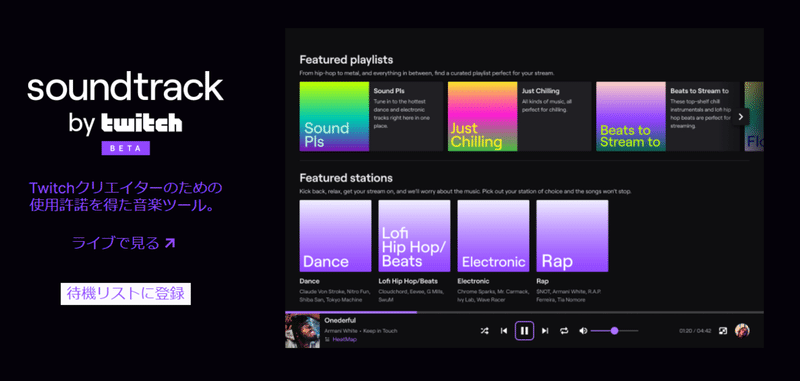The width and height of the screenshot is (800, 381).
Task: Click the 01:20 / 04:42 time display
Action: 695,331
